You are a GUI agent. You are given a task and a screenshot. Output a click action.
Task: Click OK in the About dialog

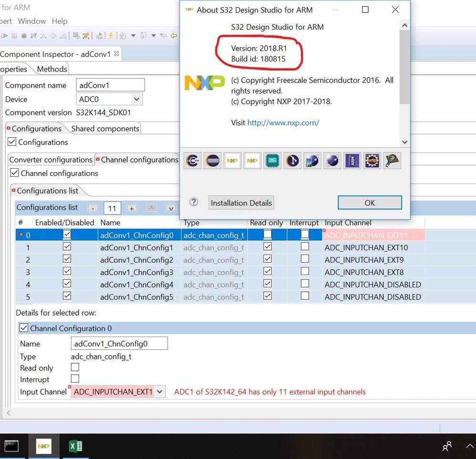pyautogui.click(x=370, y=203)
